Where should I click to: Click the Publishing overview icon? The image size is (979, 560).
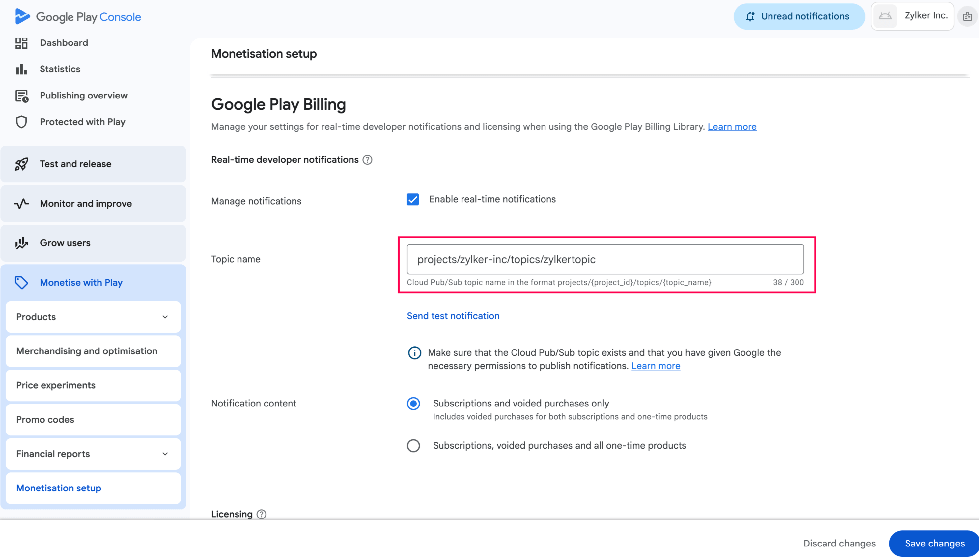pyautogui.click(x=22, y=96)
